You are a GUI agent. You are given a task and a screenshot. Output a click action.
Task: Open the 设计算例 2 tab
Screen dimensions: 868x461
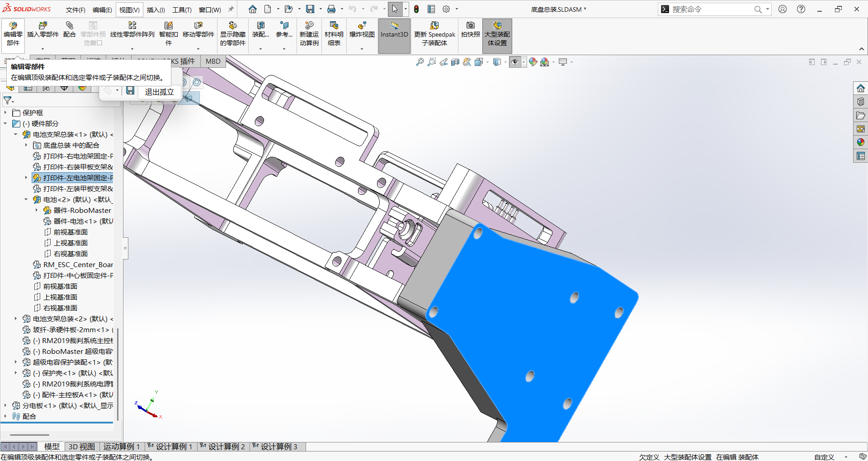(223, 447)
